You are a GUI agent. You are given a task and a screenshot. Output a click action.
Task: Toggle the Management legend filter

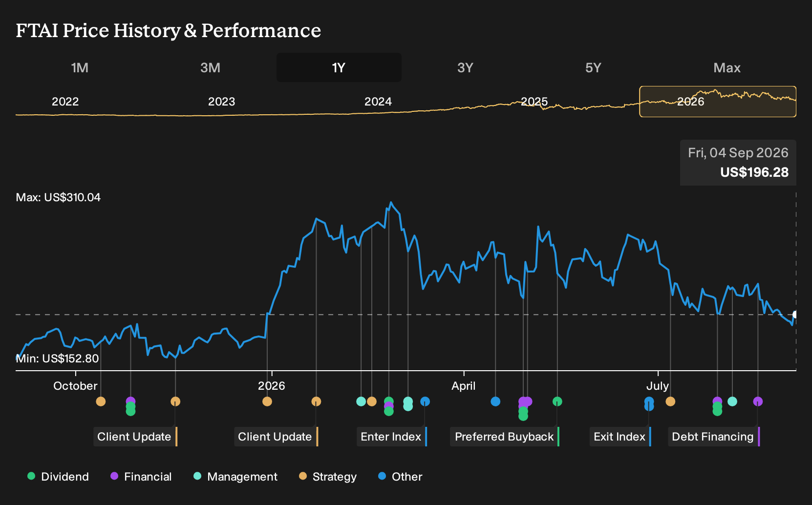tap(235, 477)
